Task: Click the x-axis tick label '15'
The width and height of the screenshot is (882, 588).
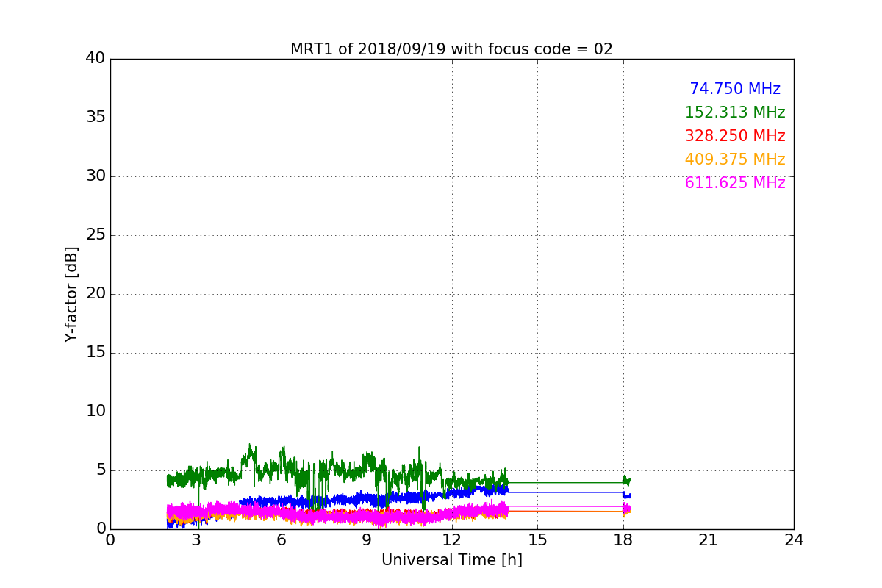Action: click(x=537, y=540)
